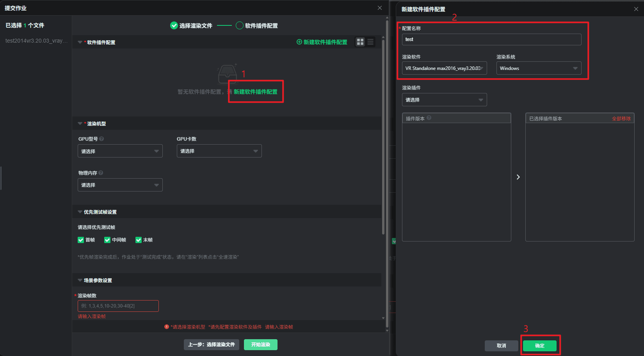The image size is (644, 356).
Task: Click the green 确定 button
Action: pyautogui.click(x=539, y=345)
